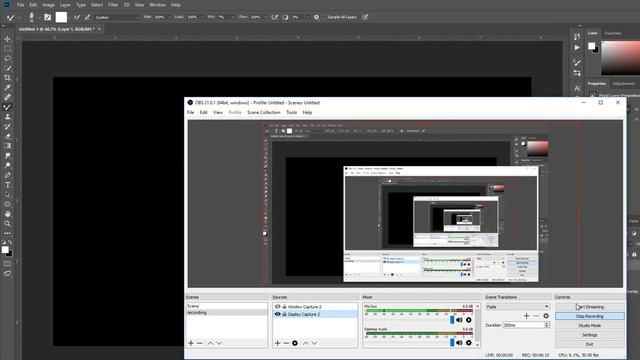The image size is (640, 360).
Task: Open OBS Scene Collection menu
Action: [x=264, y=112]
